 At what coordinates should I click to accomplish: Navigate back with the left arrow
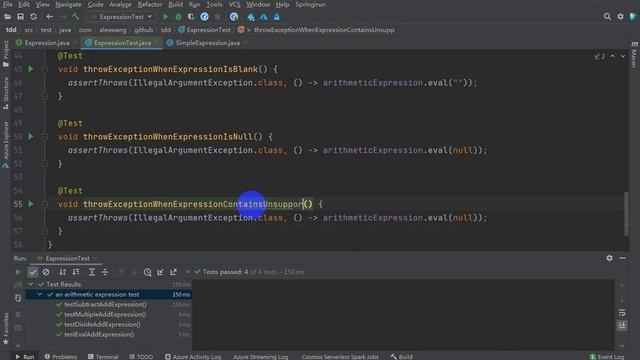[x=49, y=17]
